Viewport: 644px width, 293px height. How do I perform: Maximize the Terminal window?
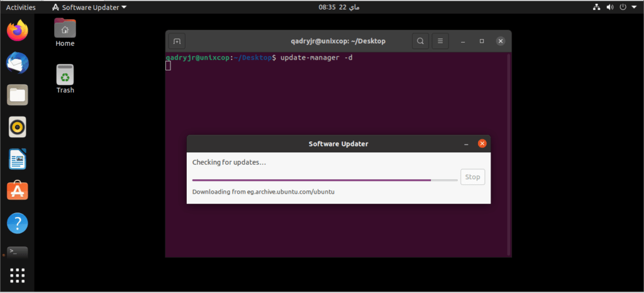pos(482,41)
